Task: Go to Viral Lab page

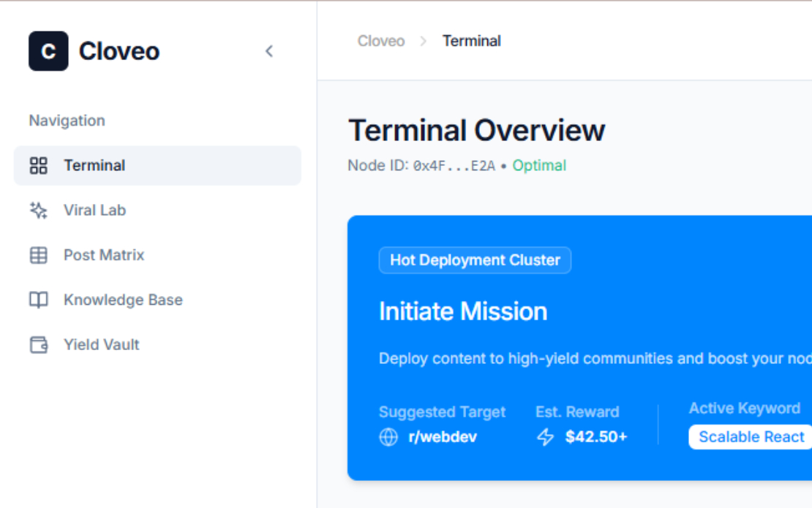Action: point(157,210)
